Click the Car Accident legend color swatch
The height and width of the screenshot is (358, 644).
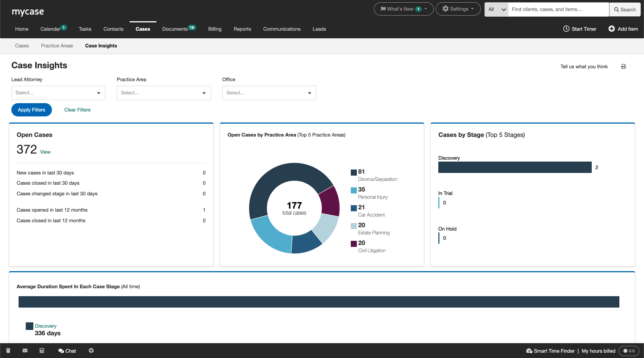pos(354,208)
